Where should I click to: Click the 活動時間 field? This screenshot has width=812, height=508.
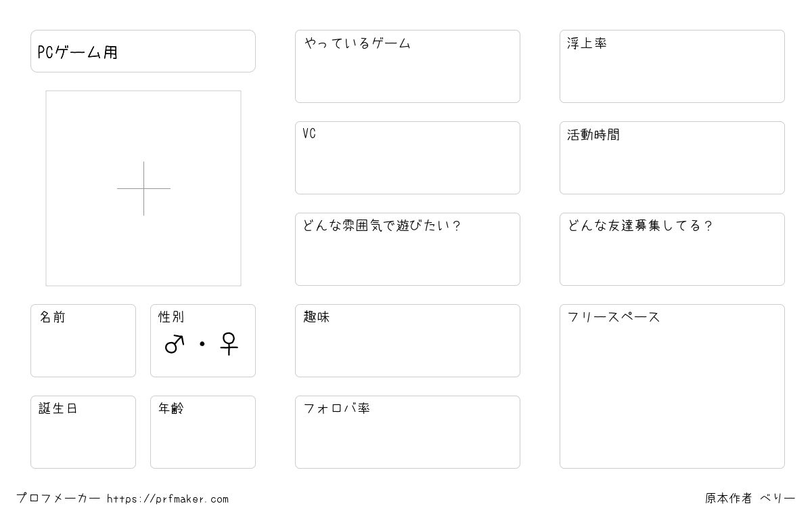point(672,158)
